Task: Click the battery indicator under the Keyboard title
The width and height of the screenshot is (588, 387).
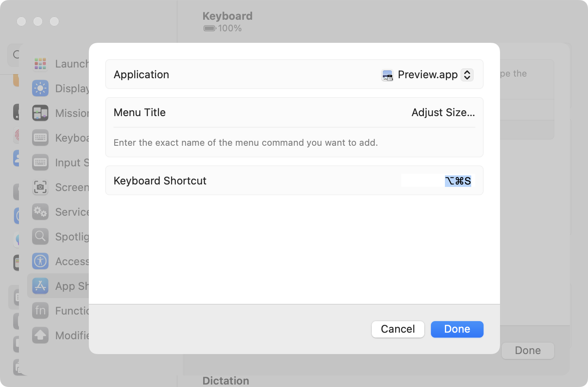Action: 210,28
